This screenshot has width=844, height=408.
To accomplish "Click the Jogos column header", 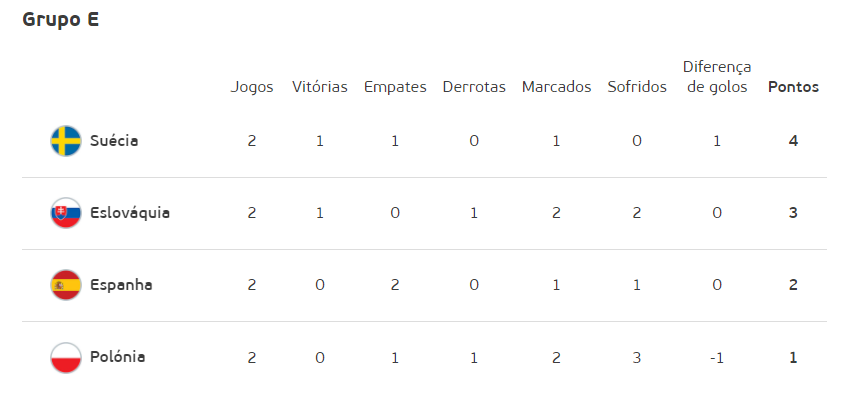I will pyautogui.click(x=252, y=88).
